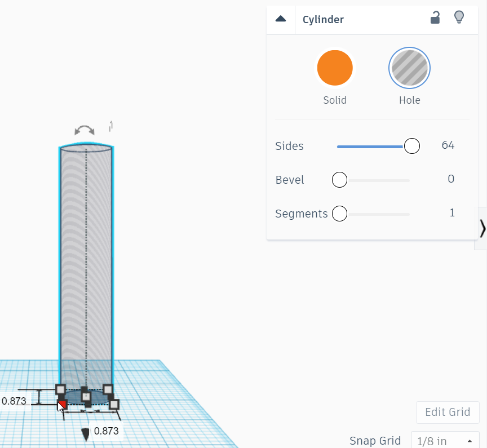487x448 pixels.
Task: Hide the cylinder with the lightbulb icon
Action: pos(459,17)
